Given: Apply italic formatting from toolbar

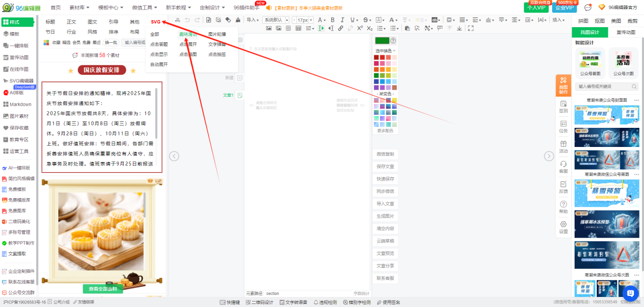Looking at the screenshot, I should point(341,20).
